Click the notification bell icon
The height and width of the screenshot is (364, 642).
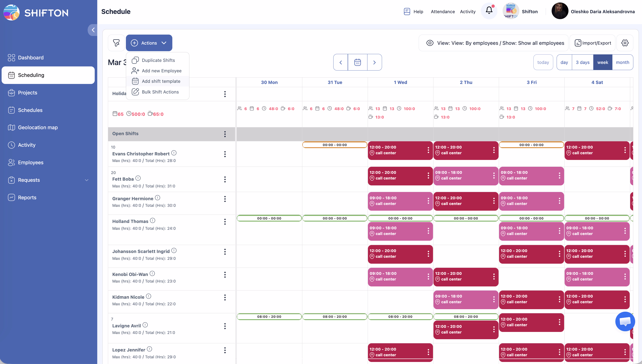(489, 10)
